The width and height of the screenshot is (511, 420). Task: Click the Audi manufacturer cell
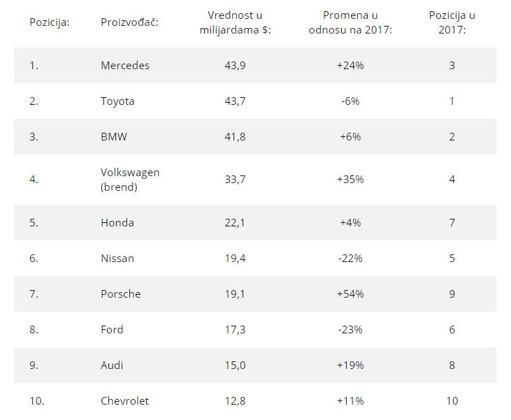point(113,365)
